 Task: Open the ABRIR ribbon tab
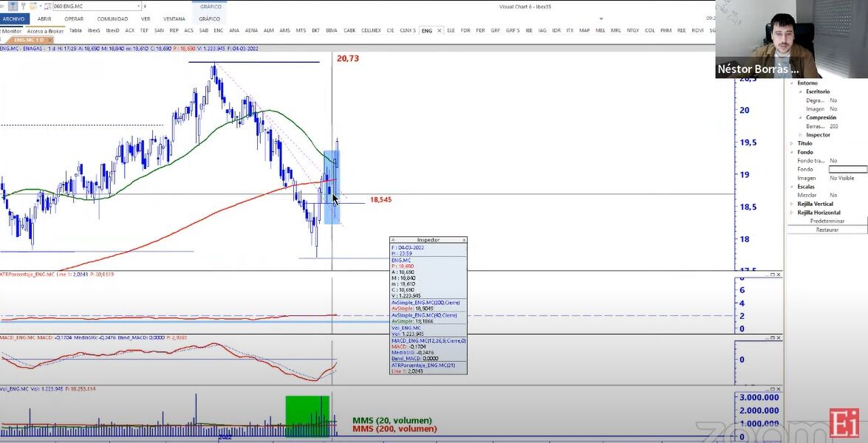44,18
